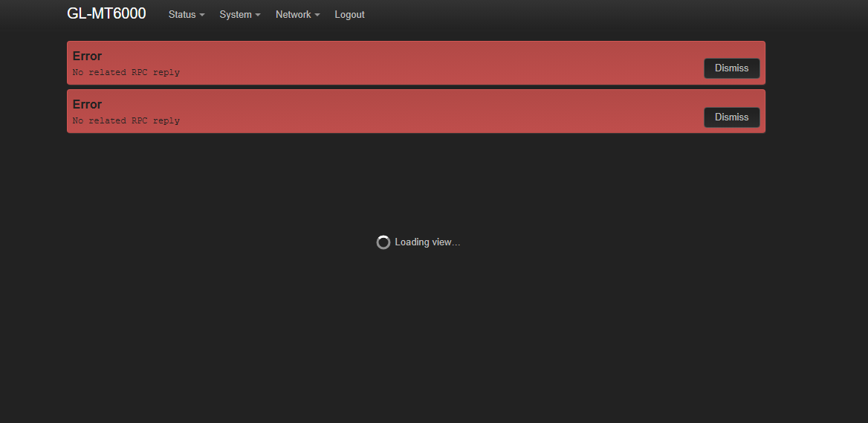Open the Status menu

182,15
